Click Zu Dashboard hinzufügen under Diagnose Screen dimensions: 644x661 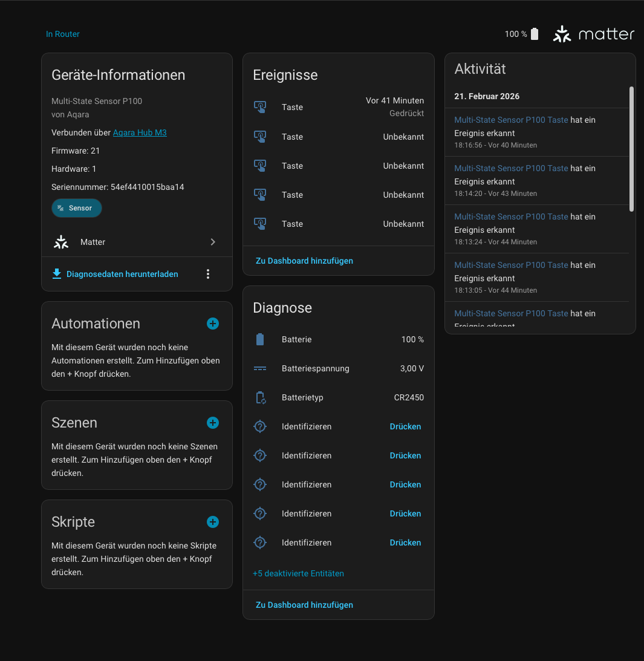tap(304, 605)
